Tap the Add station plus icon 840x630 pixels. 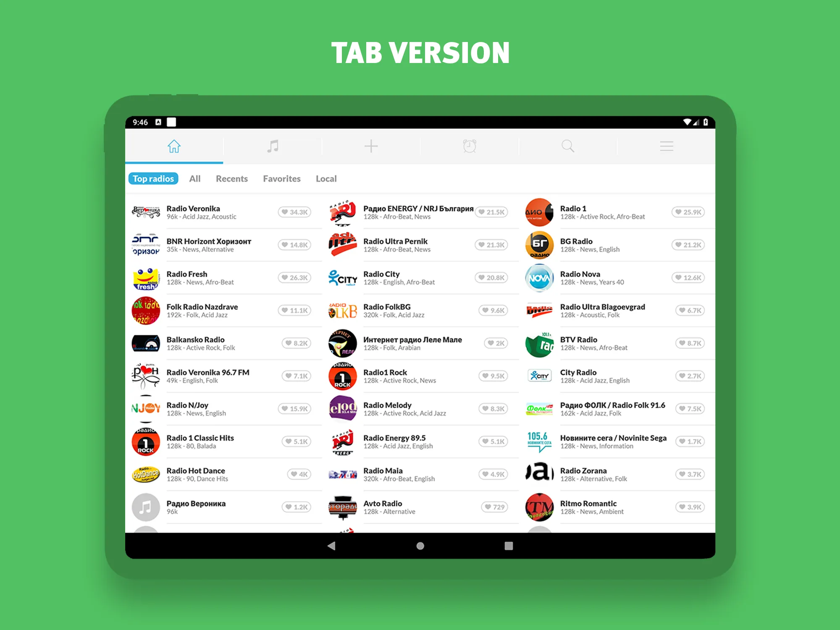click(x=370, y=146)
